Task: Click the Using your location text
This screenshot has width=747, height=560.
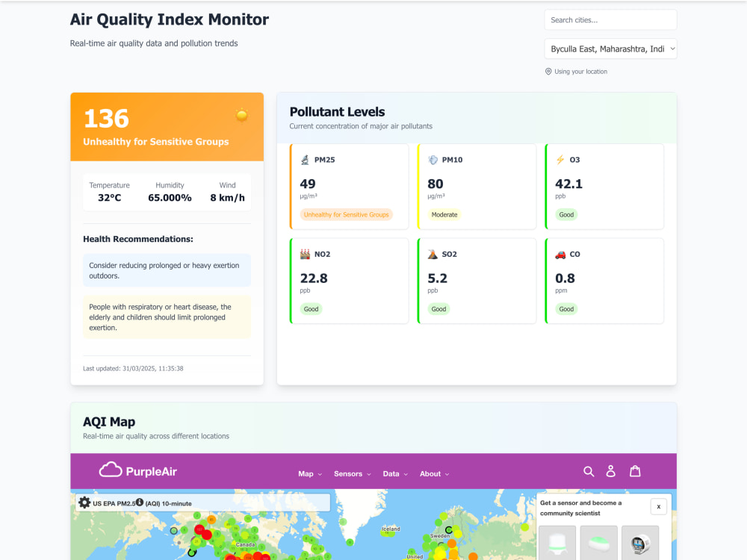Action: pos(580,72)
